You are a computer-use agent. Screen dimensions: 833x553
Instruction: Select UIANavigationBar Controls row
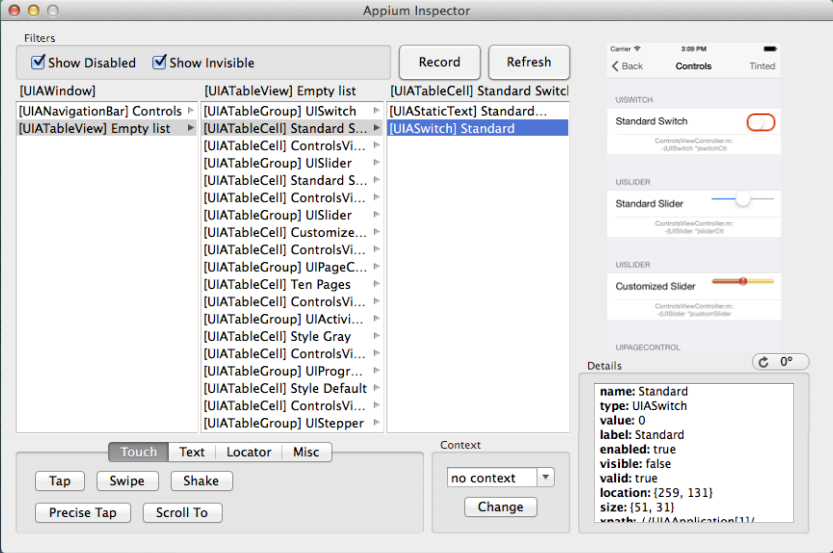[x=107, y=111]
